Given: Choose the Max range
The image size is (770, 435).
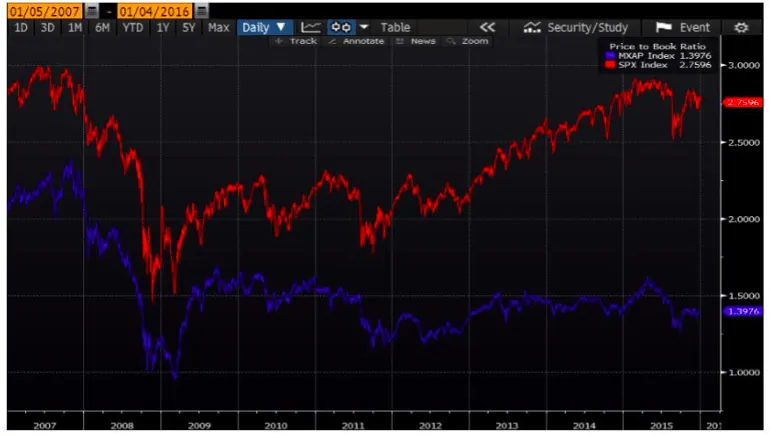Looking at the screenshot, I should pyautogui.click(x=219, y=27).
